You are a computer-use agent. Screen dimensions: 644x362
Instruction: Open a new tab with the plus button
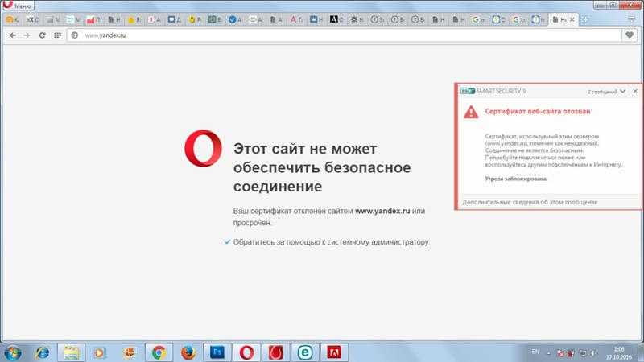584,19
